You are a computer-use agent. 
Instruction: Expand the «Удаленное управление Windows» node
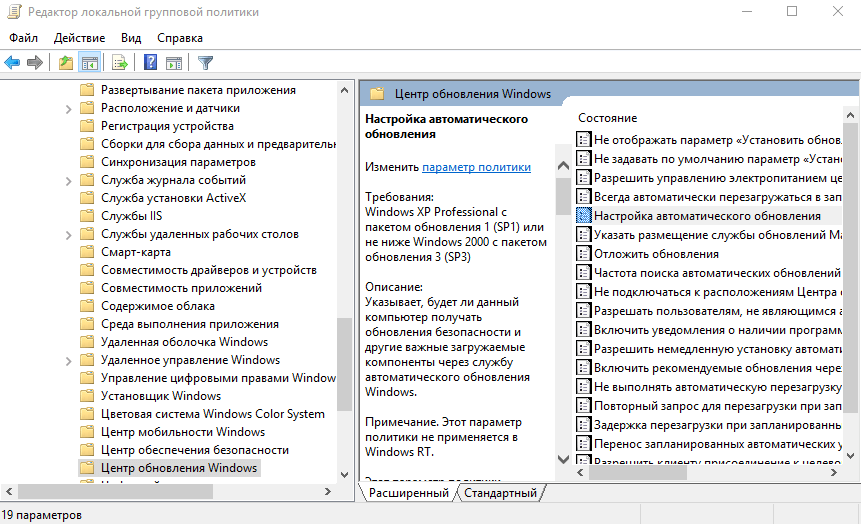tap(67, 360)
